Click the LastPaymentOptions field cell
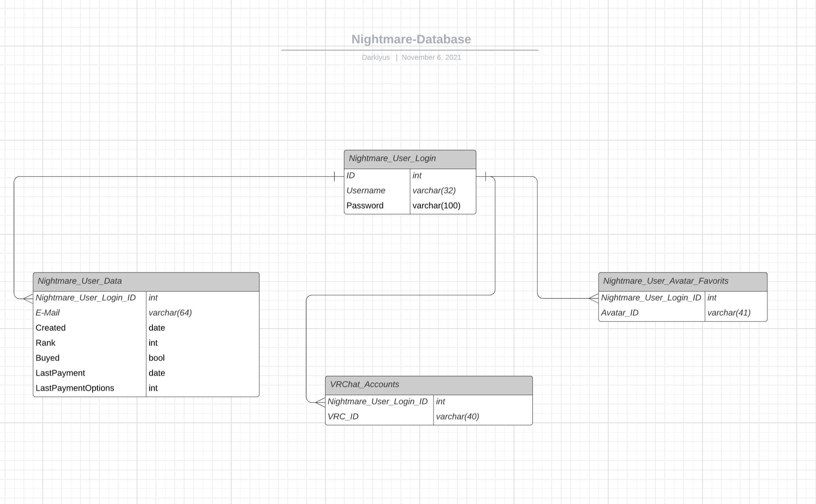This screenshot has height=504, width=816. click(x=90, y=388)
